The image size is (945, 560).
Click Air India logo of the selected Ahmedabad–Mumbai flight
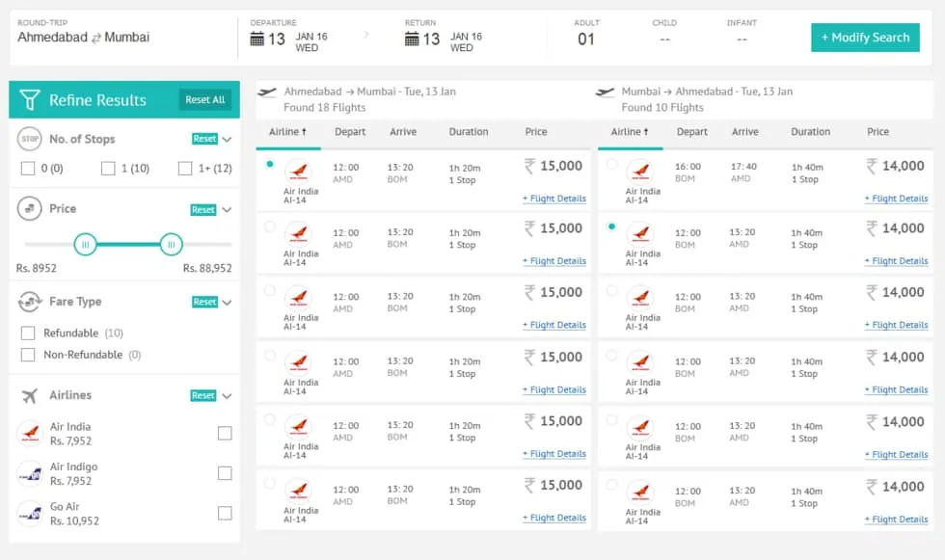coord(299,171)
